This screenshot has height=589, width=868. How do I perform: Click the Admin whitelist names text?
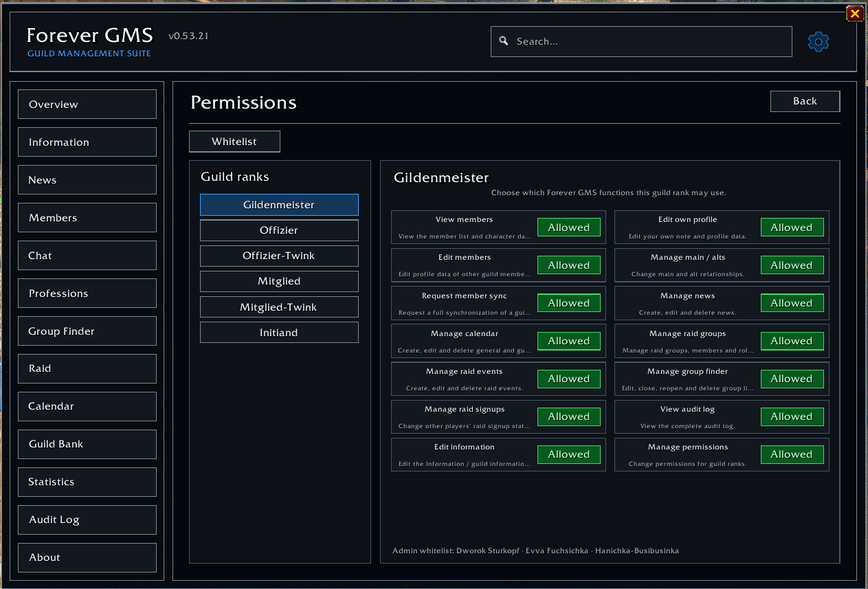(568, 551)
